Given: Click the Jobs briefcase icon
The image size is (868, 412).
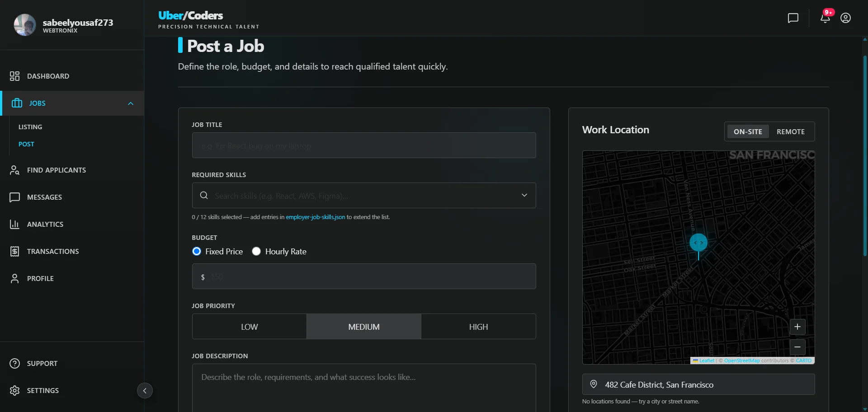Looking at the screenshot, I should (x=17, y=103).
